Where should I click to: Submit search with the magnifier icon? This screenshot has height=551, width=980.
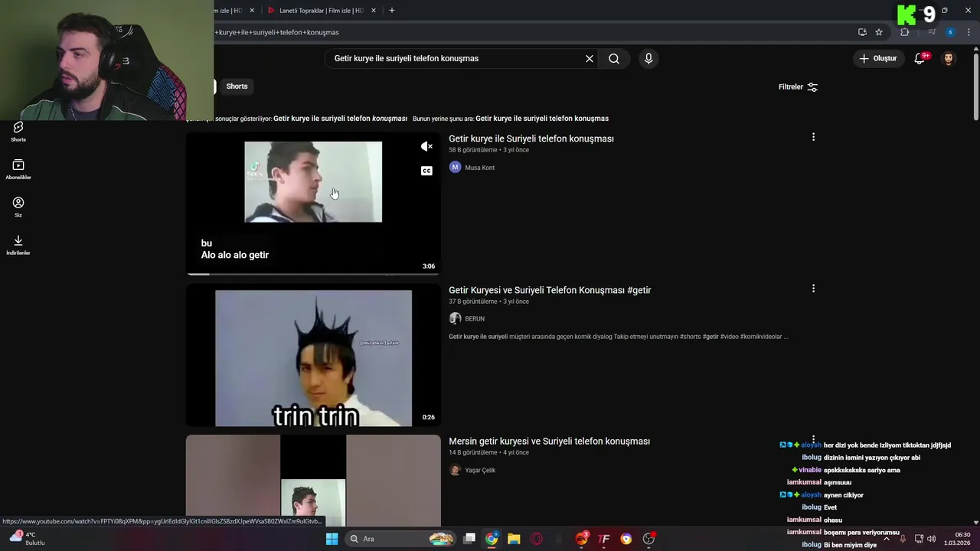click(x=614, y=58)
